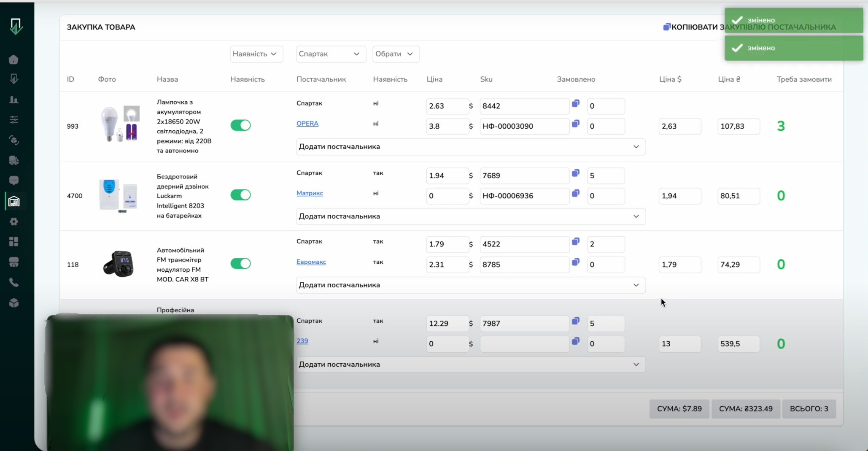Expand Додати постачальника for product 4700
The image size is (868, 451).
tap(471, 216)
